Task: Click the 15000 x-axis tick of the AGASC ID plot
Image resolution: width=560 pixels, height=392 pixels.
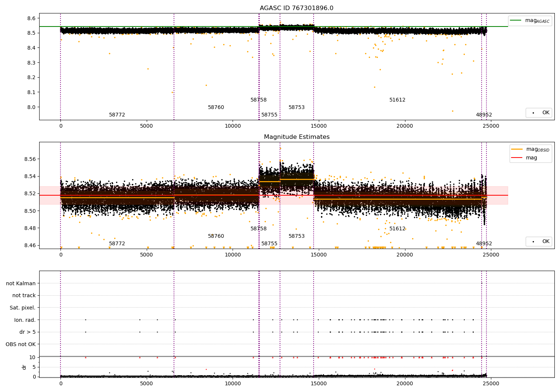Action: (319, 126)
